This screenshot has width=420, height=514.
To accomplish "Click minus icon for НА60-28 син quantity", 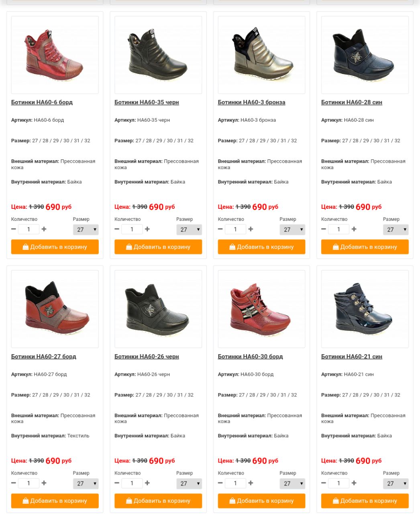I will coord(324,229).
